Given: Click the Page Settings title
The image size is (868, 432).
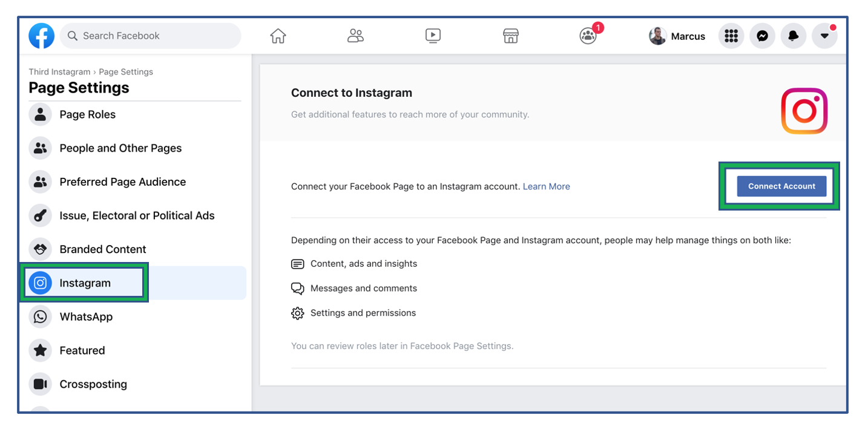Looking at the screenshot, I should [x=79, y=88].
